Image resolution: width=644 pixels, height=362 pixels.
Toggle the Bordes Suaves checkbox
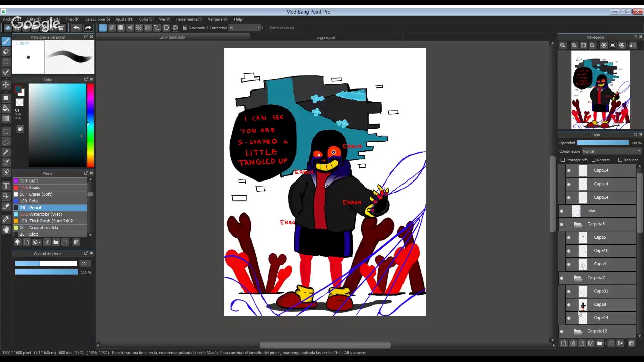pyautogui.click(x=266, y=28)
